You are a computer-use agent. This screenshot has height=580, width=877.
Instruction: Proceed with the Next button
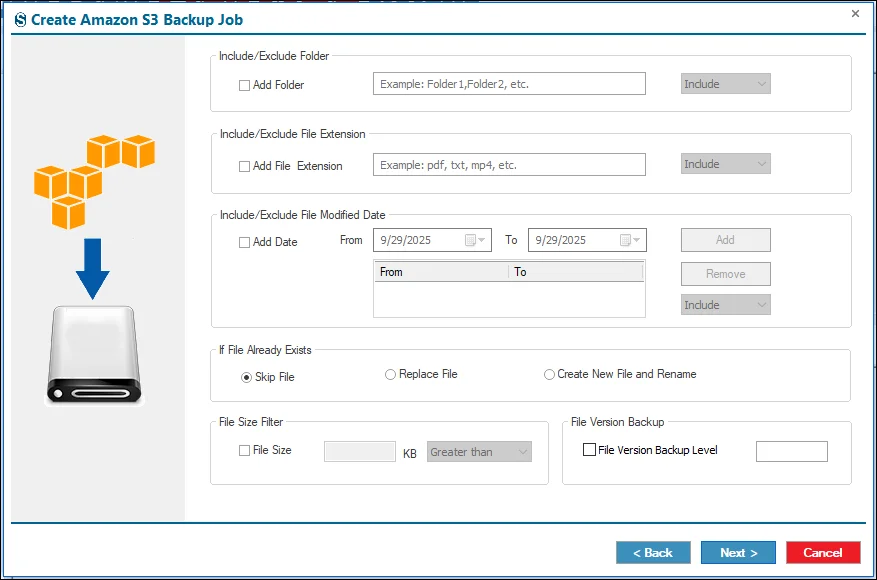[x=738, y=553]
